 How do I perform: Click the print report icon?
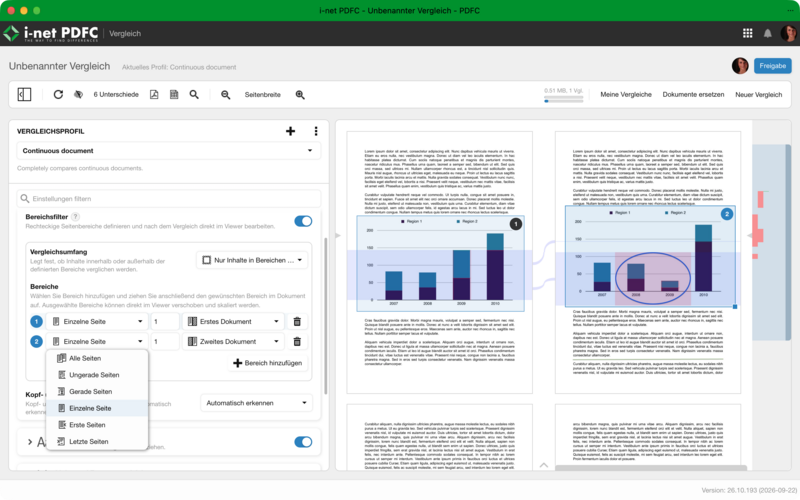pos(174,94)
